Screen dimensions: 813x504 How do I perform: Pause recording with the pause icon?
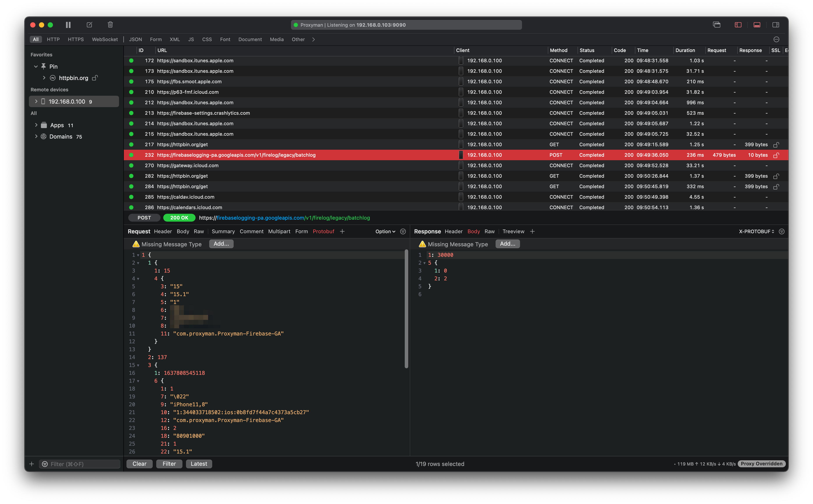(68, 25)
